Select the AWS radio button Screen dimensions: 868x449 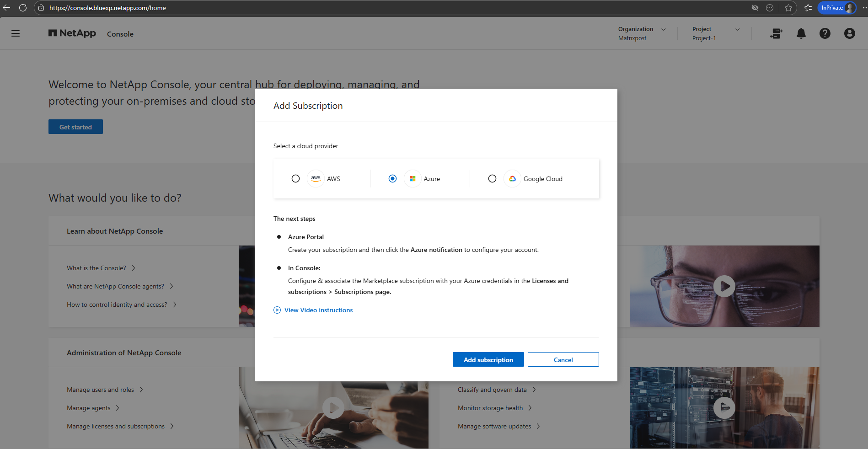tap(295, 179)
